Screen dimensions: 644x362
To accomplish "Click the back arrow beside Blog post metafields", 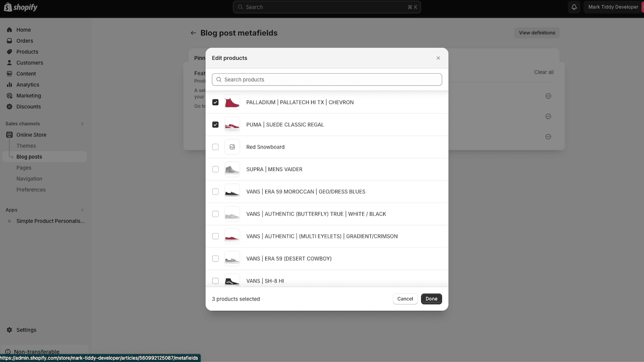I will (x=193, y=33).
